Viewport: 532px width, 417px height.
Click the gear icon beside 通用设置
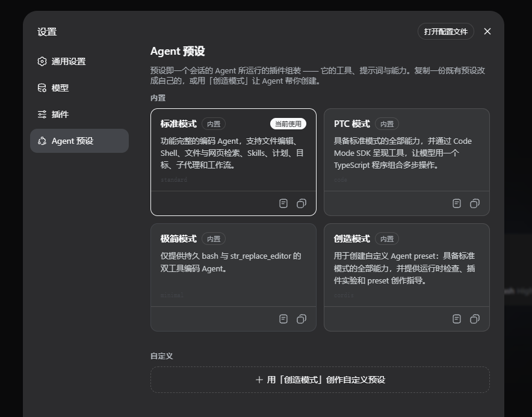(42, 61)
